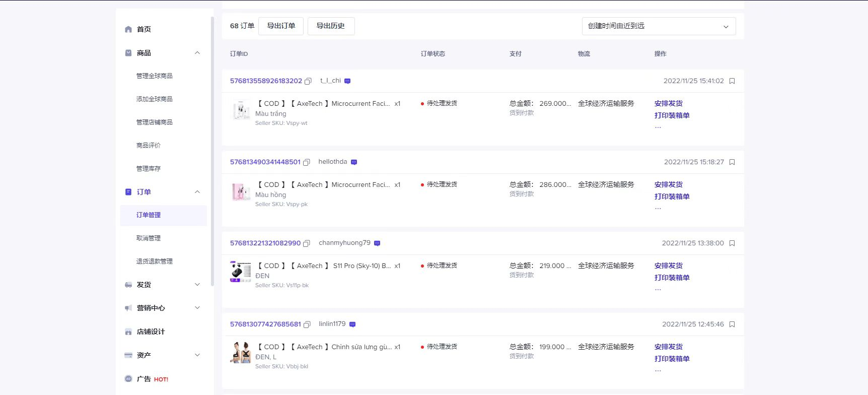Copy order ID 576813077427685681
The height and width of the screenshot is (395, 868).
[x=307, y=324]
